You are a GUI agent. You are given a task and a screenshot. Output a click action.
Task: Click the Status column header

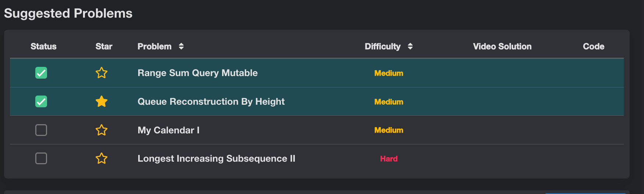tap(43, 46)
